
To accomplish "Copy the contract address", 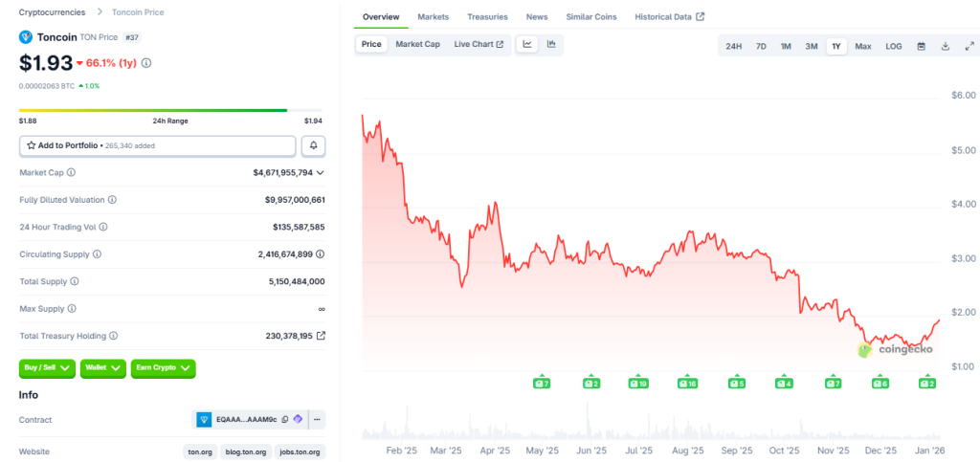I will [285, 420].
